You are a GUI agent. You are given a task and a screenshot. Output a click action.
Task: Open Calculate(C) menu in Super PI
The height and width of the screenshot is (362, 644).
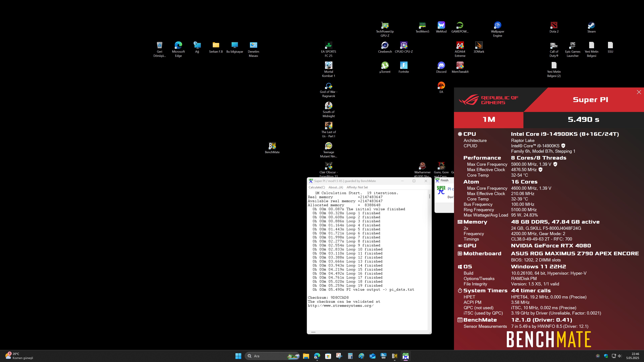pos(316,187)
